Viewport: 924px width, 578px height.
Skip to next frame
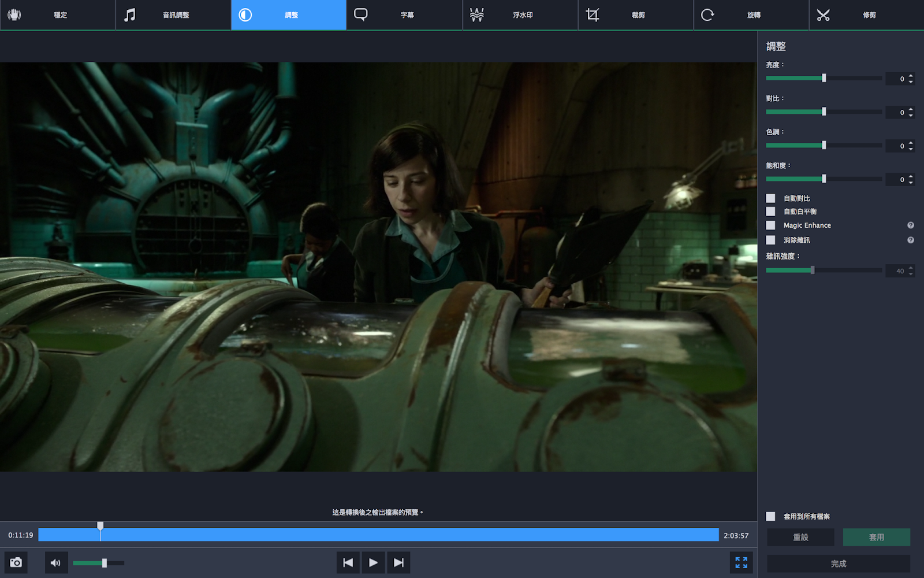coord(398,562)
